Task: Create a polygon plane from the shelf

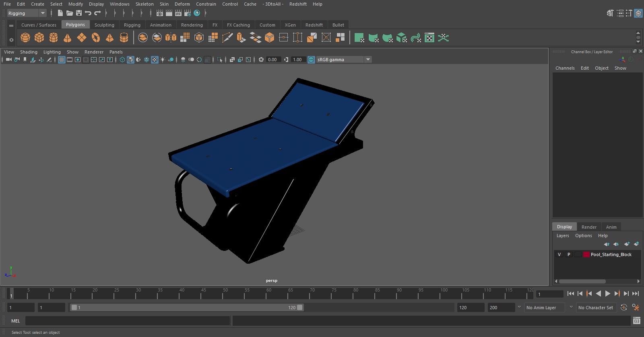Action: [x=82, y=38]
